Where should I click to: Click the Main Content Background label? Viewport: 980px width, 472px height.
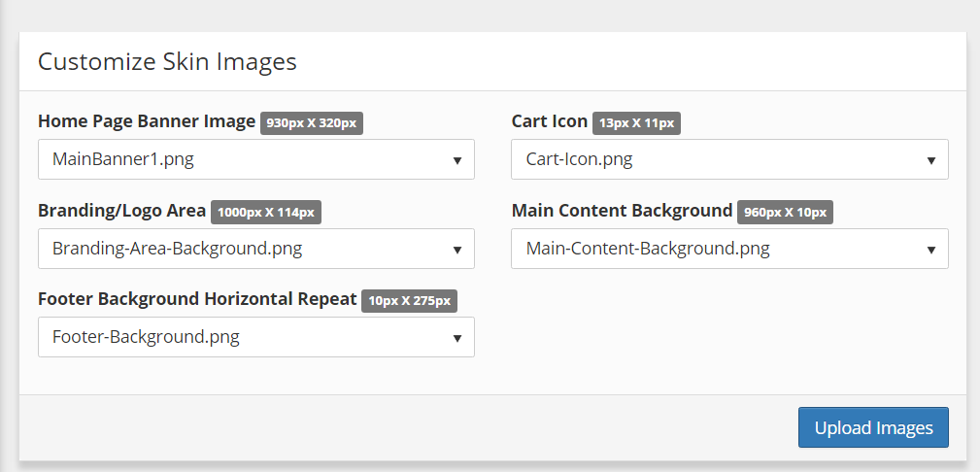point(622,211)
